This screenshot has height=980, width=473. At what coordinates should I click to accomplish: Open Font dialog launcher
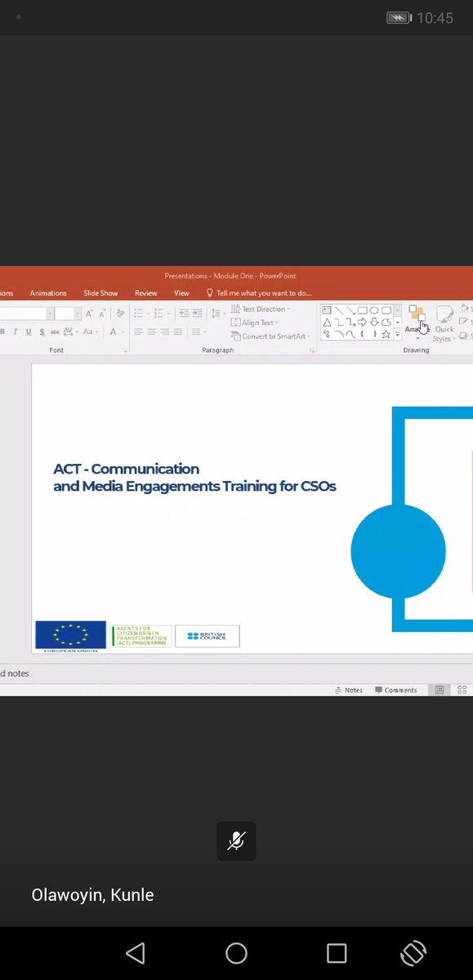[x=124, y=350]
